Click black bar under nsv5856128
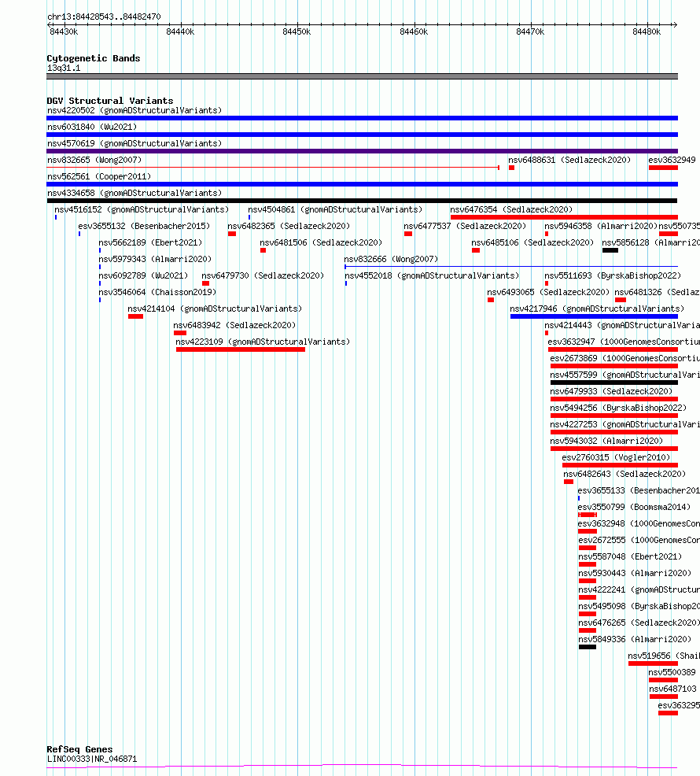 610,250
